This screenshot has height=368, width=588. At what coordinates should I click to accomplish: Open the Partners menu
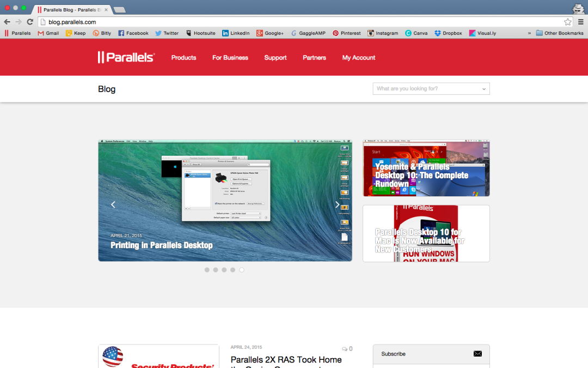point(314,57)
